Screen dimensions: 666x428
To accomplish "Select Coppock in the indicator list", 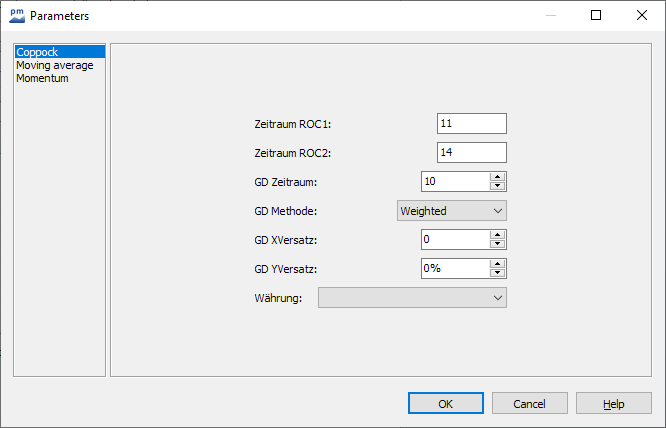I will pos(37,52).
